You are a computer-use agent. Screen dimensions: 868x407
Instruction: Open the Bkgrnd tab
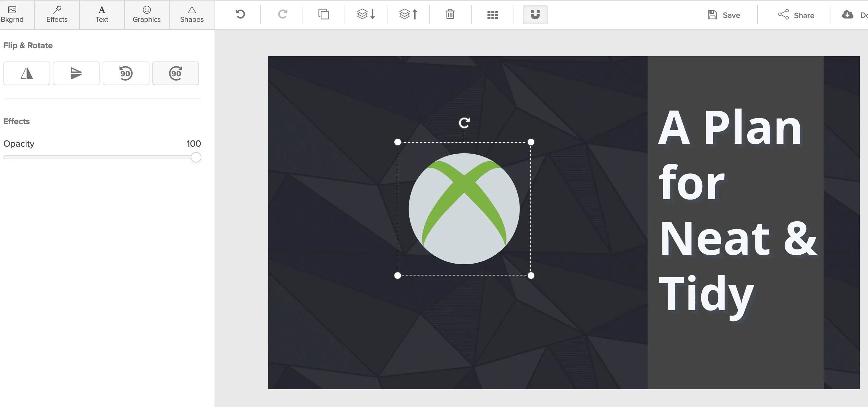tap(12, 15)
